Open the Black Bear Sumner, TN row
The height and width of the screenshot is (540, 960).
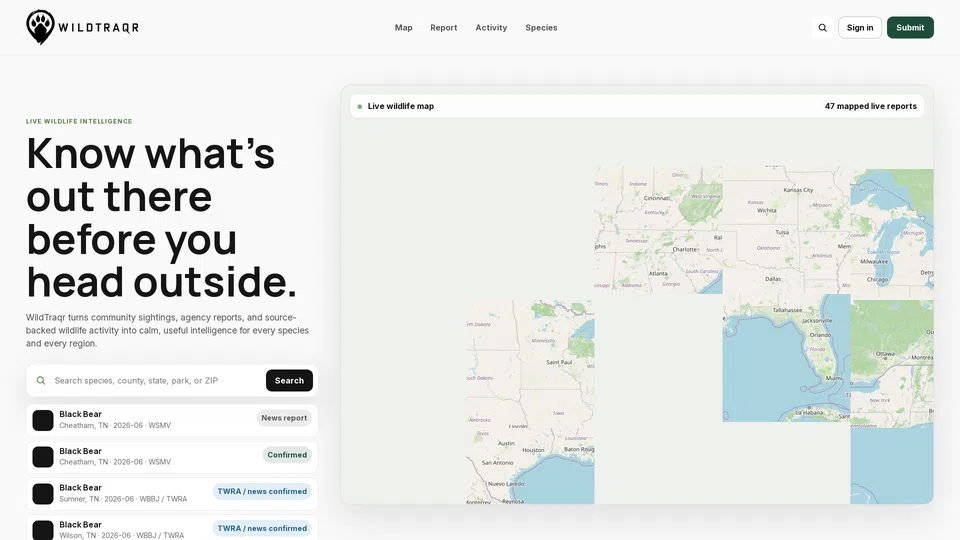172,493
